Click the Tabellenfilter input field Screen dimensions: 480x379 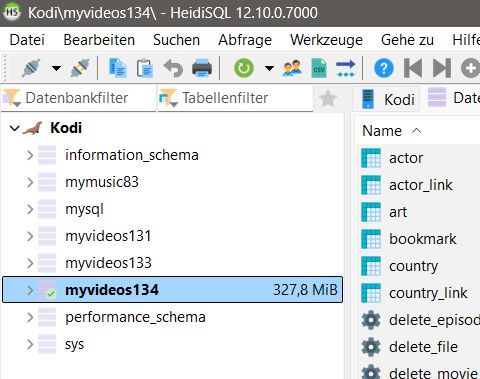(x=235, y=98)
